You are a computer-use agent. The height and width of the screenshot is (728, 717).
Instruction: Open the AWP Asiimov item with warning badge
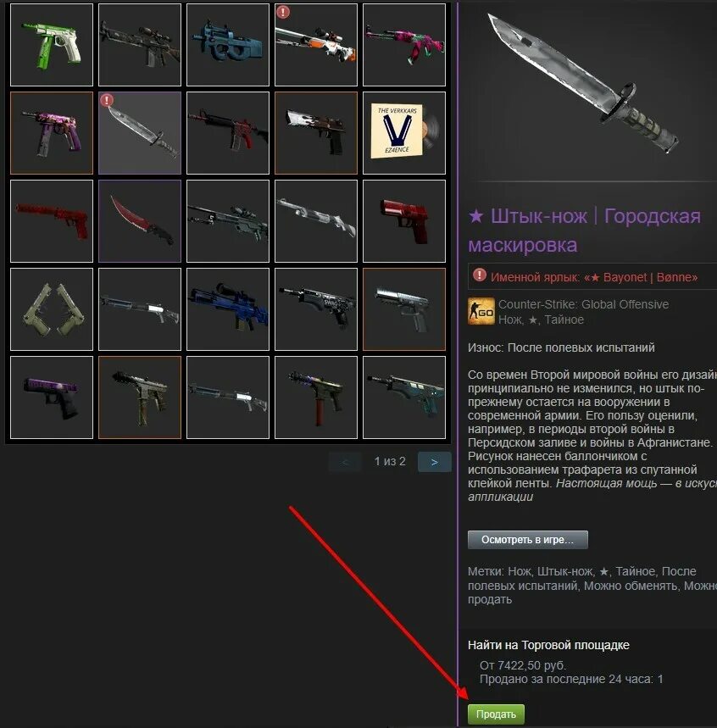pyautogui.click(x=316, y=45)
